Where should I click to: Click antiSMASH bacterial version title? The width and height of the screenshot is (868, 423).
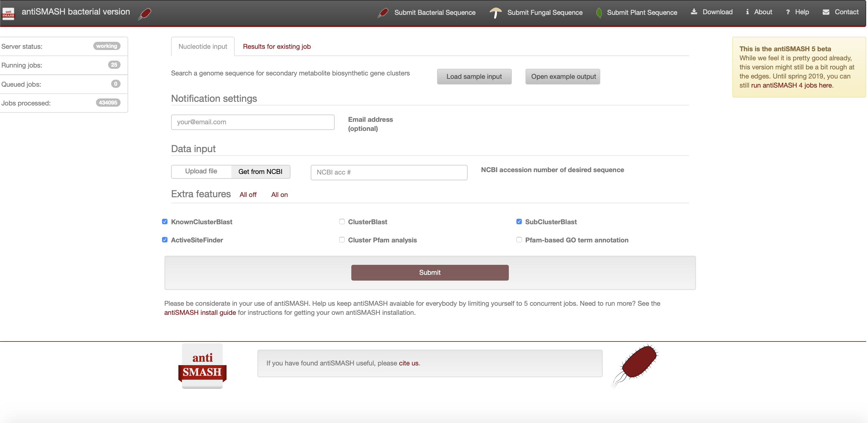tap(76, 12)
